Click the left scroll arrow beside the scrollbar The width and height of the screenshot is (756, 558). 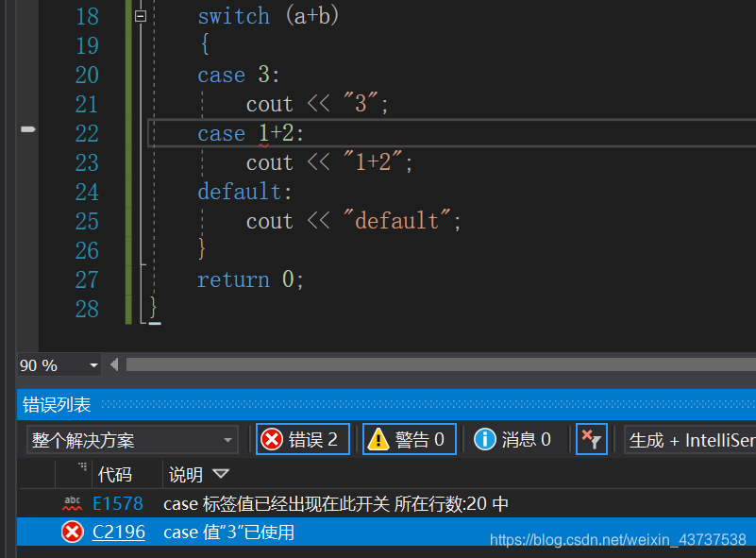click(114, 364)
